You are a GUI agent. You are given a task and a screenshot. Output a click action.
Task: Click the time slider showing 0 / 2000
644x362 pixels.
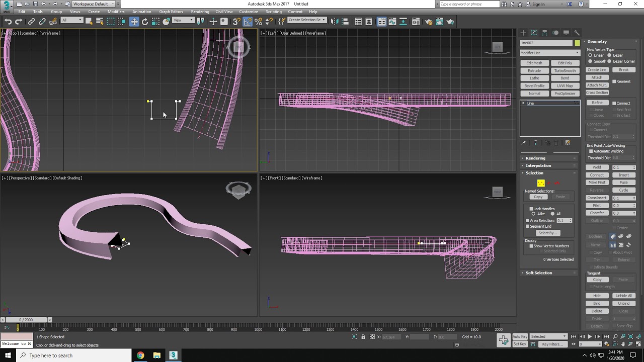26,320
